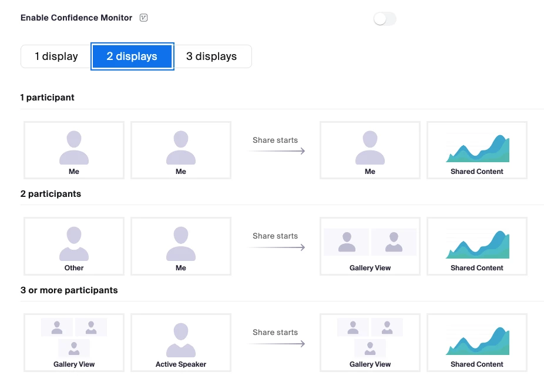This screenshot has width=544, height=392.
Task: Click the 2 participants heading
Action: [x=51, y=194]
